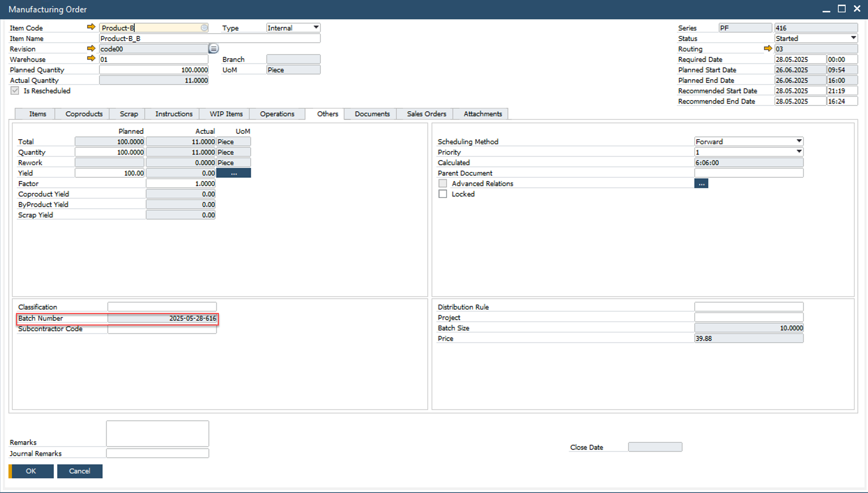Click the Item Code link arrow
Screen dimensions: 868x493
tap(91, 27)
